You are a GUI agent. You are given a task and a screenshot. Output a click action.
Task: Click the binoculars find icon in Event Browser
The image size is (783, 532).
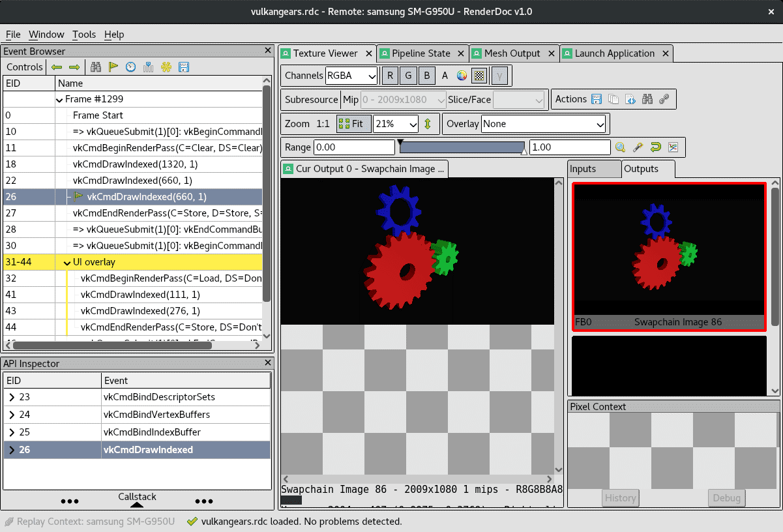(96, 67)
